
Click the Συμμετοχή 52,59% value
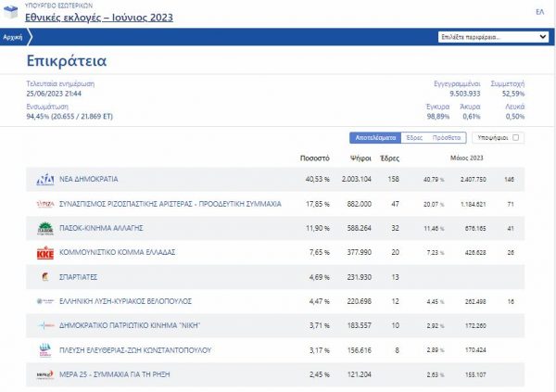coord(513,94)
